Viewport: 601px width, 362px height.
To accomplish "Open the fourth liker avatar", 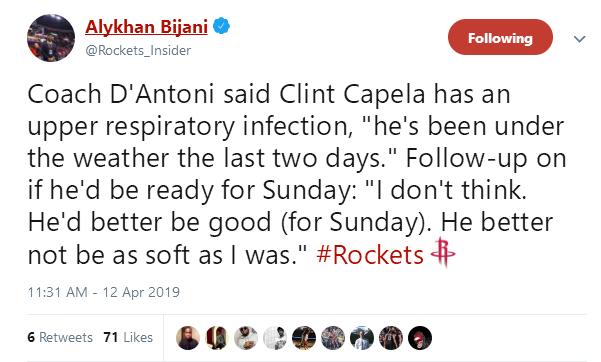I will [275, 338].
